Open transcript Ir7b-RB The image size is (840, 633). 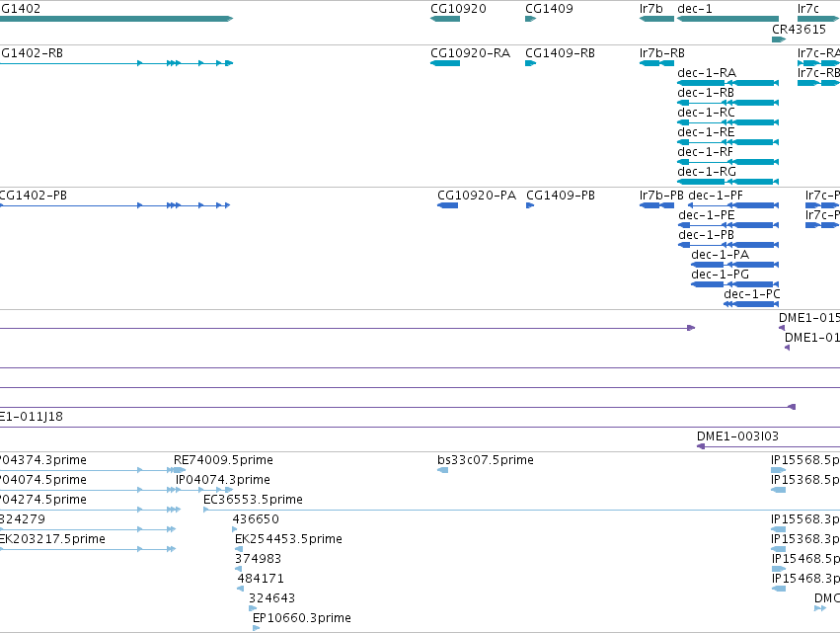[x=656, y=63]
